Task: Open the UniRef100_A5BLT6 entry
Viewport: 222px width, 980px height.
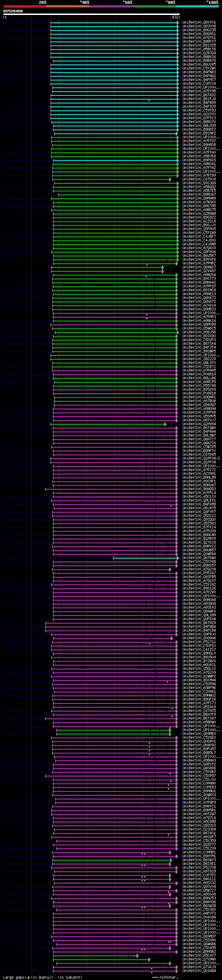Action: [x=199, y=49]
